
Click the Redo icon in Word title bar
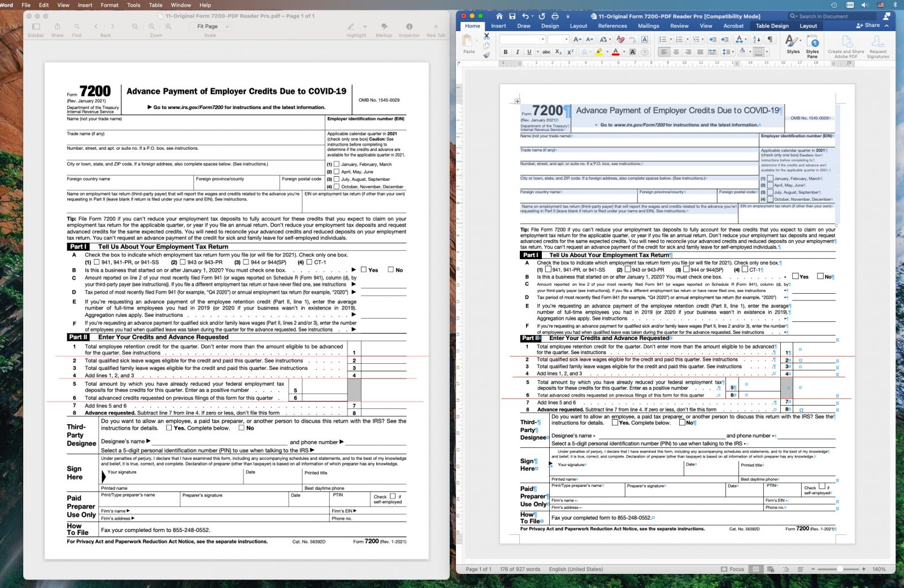tap(542, 16)
